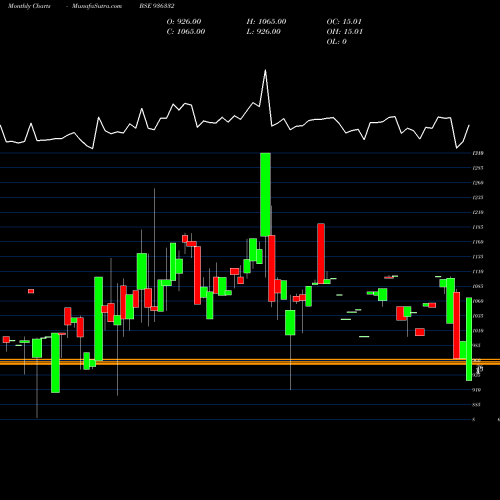The image size is (500, 500).
Task: Click the 'OC: 15.01' value
Action: (x=344, y=21)
